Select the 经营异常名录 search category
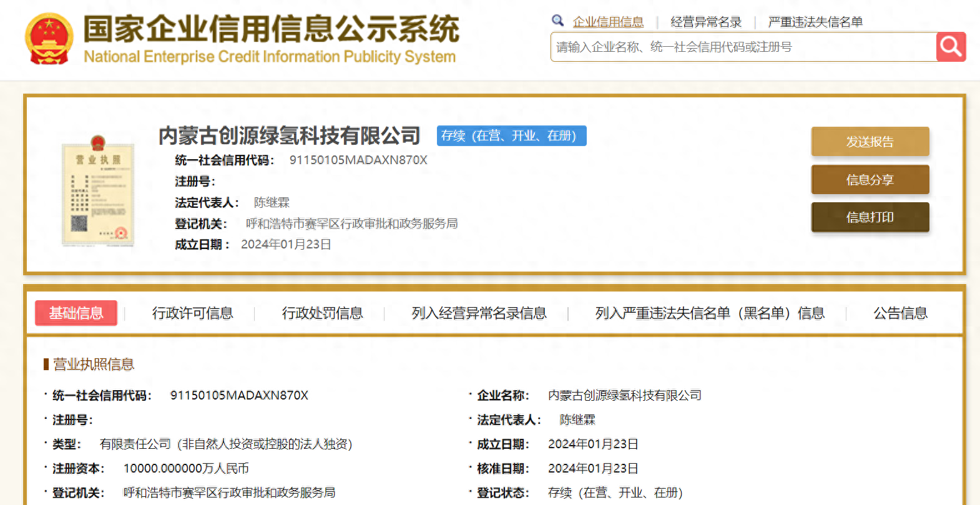 pos(706,22)
